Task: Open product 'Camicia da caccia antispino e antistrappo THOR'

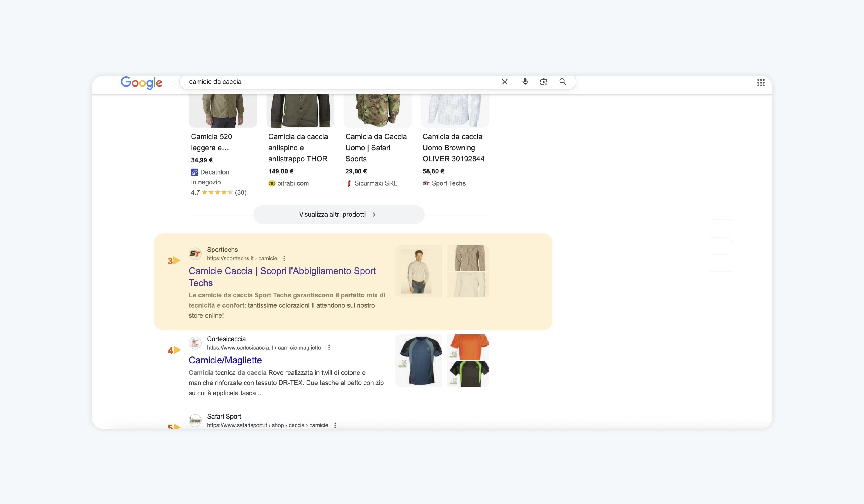Action: pyautogui.click(x=298, y=148)
